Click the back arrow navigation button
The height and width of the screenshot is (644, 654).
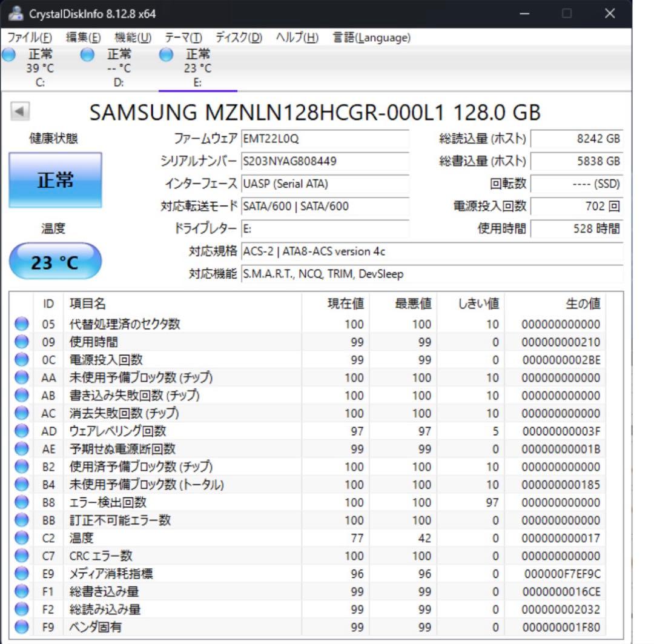(19, 110)
